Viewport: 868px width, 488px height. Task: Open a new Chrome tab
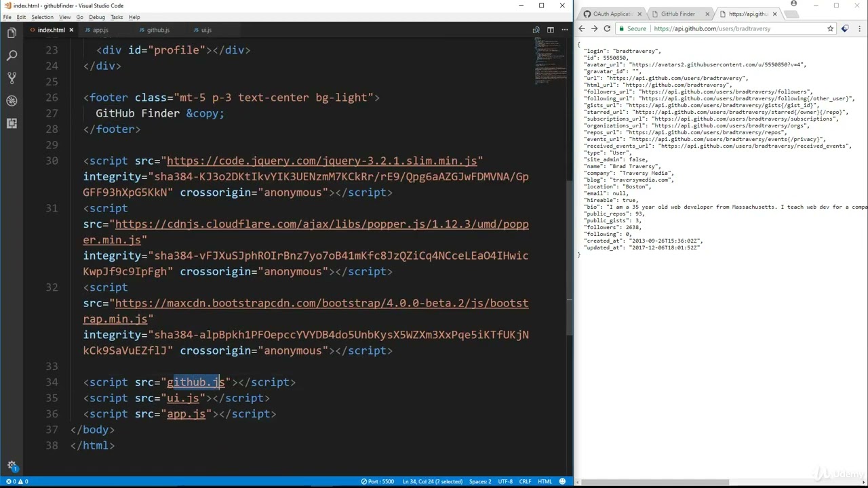click(793, 14)
